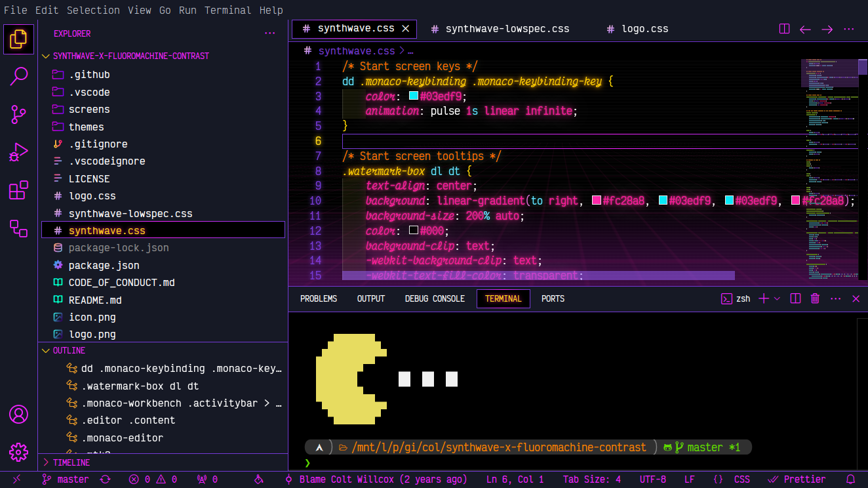
Task: Click first pink #fc28a8 swatch on line 10
Action: pyautogui.click(x=597, y=200)
